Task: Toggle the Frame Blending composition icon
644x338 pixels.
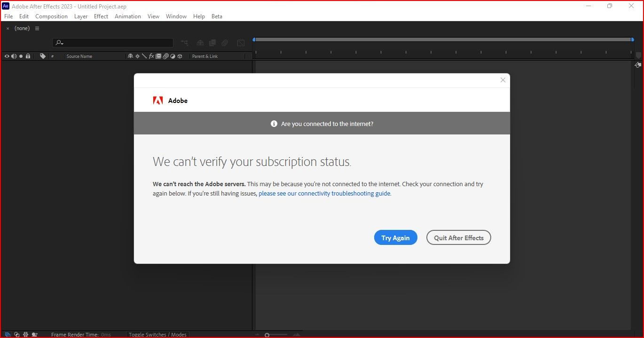Action: (x=212, y=43)
